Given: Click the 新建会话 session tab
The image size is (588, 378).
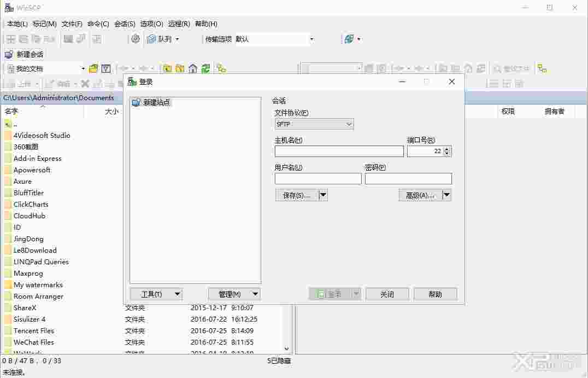Looking at the screenshot, I should [x=25, y=54].
